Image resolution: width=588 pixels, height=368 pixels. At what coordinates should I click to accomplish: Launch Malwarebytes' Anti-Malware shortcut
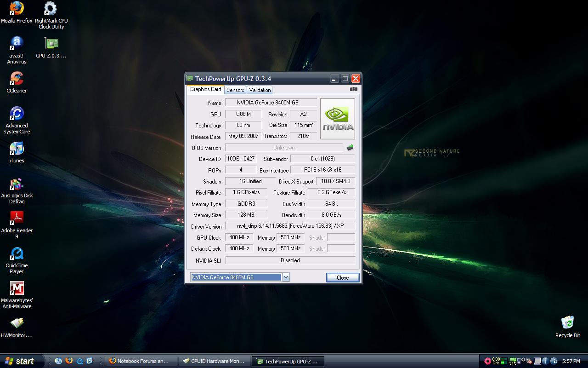tap(17, 295)
